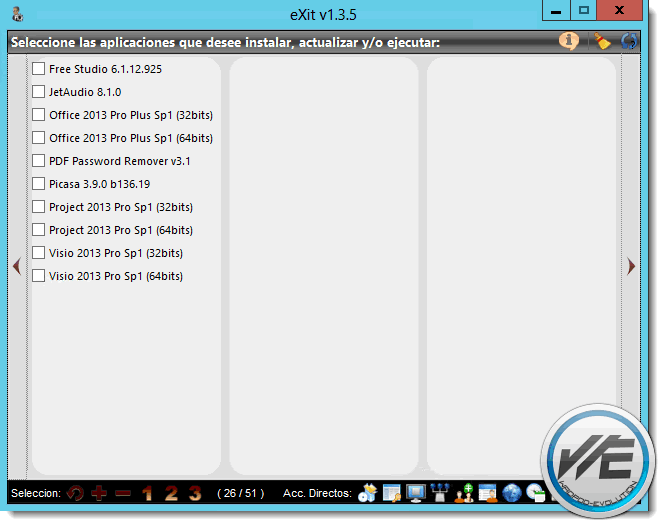664x526 pixels.
Task: Click the red minus deselect icon
Action: pyautogui.click(x=123, y=493)
